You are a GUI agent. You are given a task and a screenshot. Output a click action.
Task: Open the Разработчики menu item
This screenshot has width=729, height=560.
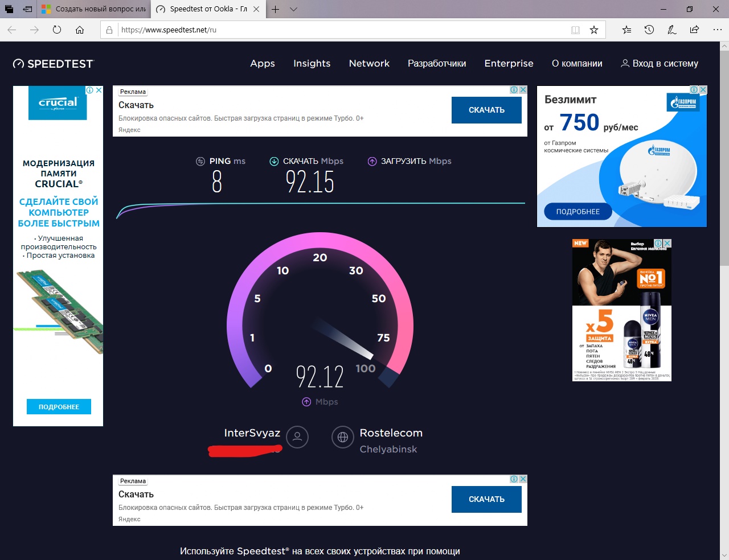pyautogui.click(x=437, y=63)
